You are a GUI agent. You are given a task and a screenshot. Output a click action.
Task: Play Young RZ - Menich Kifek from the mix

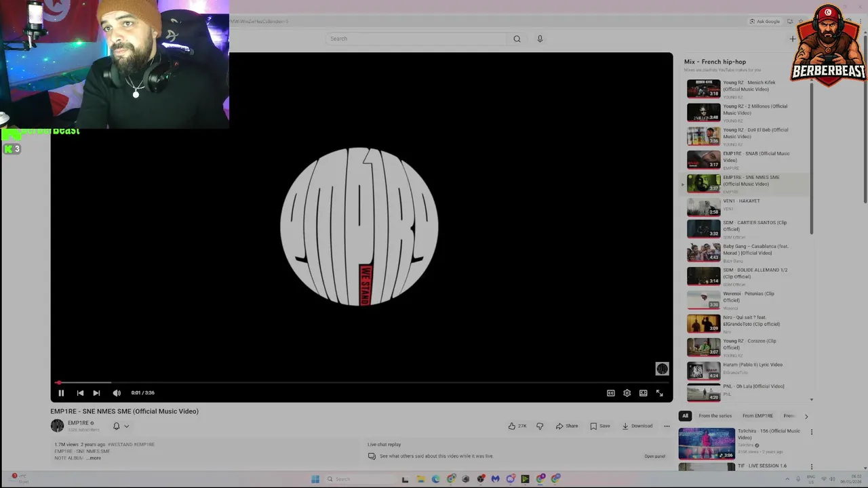[x=746, y=89]
